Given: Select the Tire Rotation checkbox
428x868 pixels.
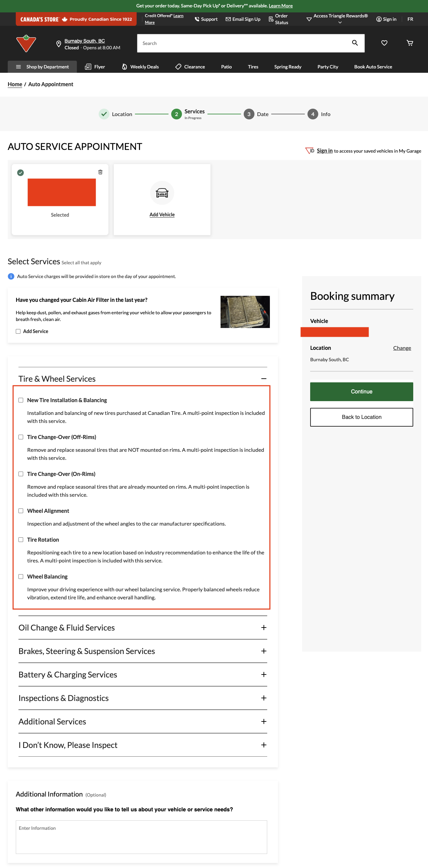Looking at the screenshot, I should point(21,539).
